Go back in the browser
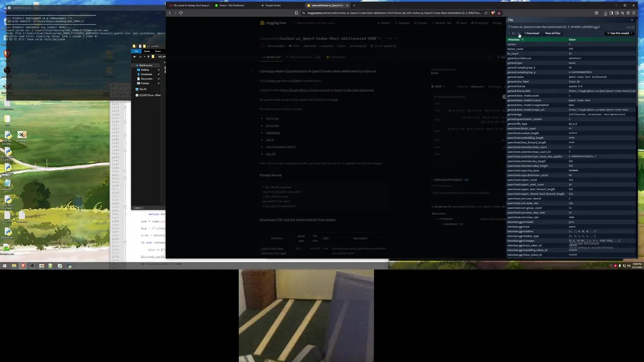Screen dimensions: 644x362 [x=170, y=13]
